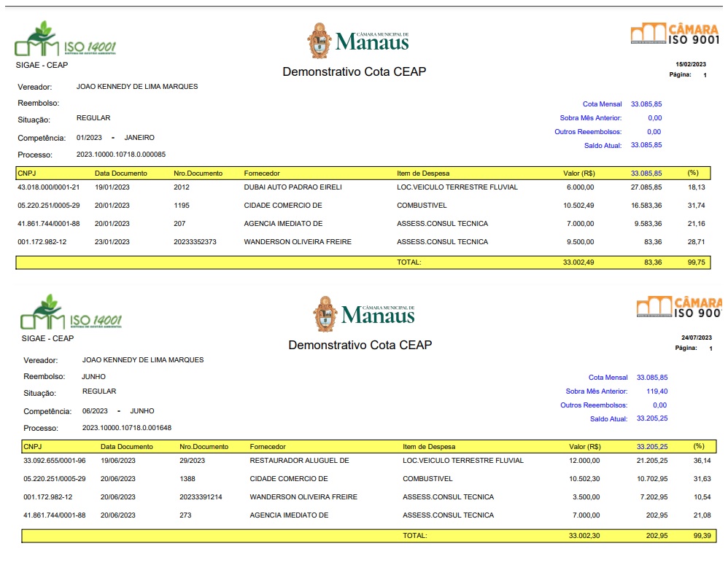Select remaining balance 10.702,95
This screenshot has height=581, width=728.
tap(652, 479)
